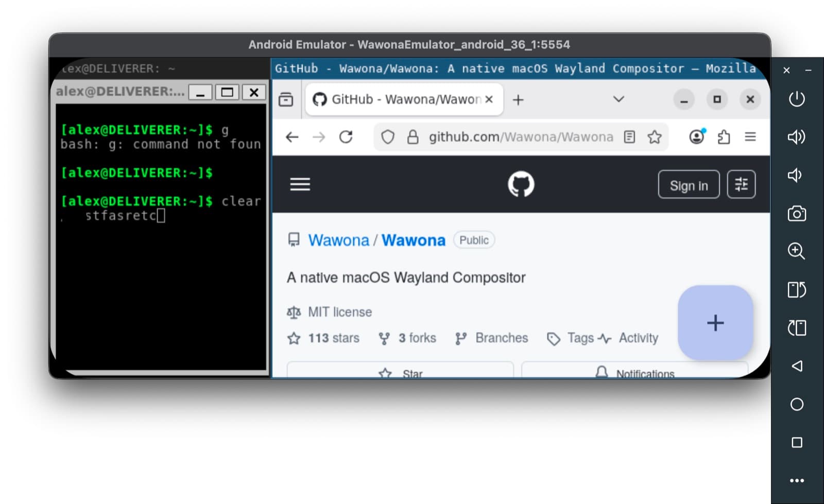This screenshot has height=504, width=824.
Task: Reload the GitHub page
Action: (x=346, y=137)
